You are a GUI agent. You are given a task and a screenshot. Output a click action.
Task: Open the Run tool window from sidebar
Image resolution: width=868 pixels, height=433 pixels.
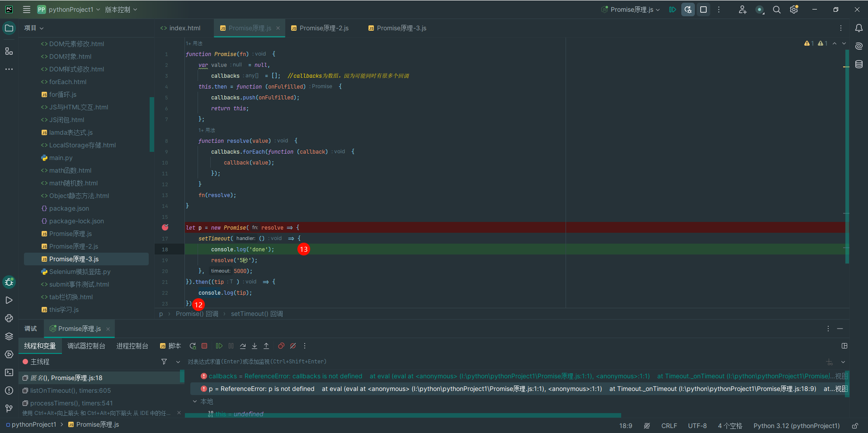(x=9, y=300)
